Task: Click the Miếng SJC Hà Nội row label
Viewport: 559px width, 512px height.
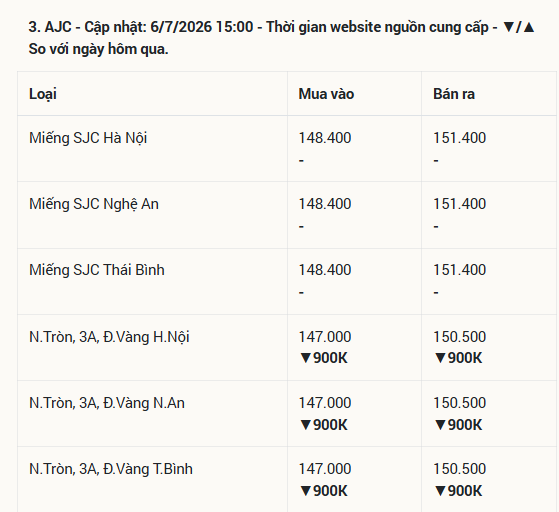Action: coord(88,138)
